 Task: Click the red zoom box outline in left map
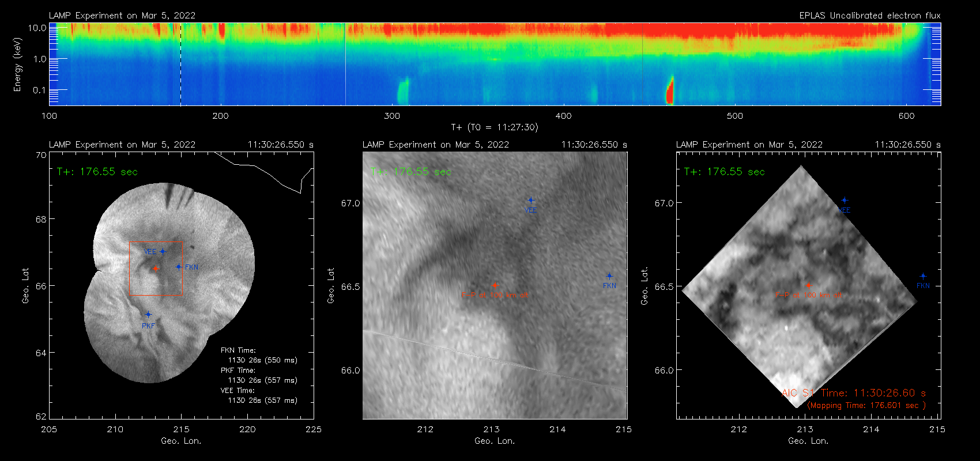click(156, 269)
